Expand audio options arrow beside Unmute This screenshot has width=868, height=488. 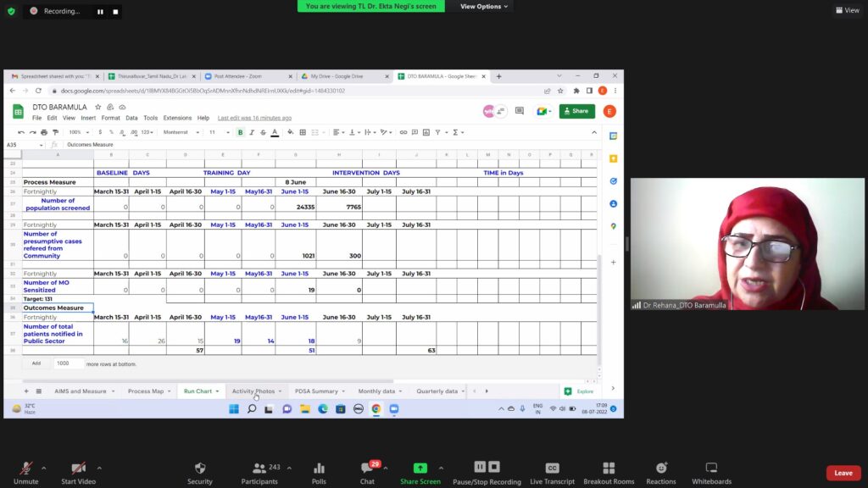pos(46,467)
